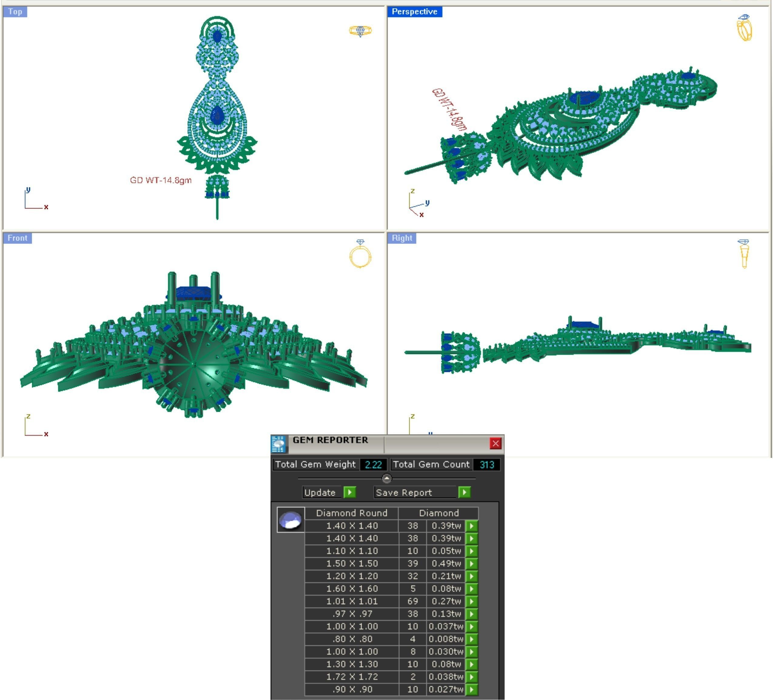This screenshot has height=700, width=773.
Task: Select the Perspective viewport label
Action: [x=414, y=12]
